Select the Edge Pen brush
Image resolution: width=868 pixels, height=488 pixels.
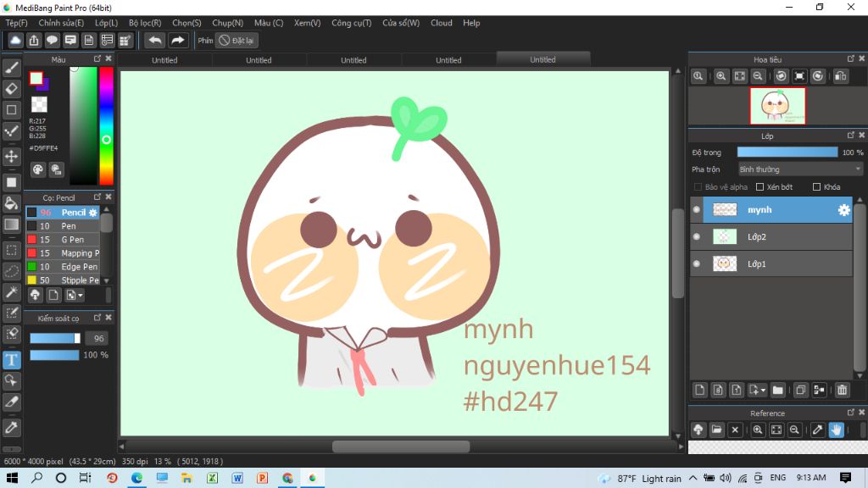(63, 267)
